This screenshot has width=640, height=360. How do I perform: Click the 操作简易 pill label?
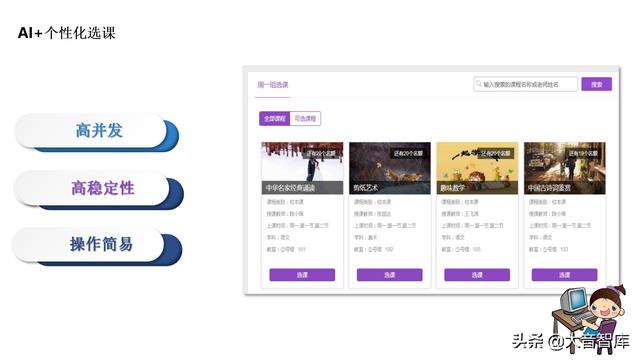101,244
